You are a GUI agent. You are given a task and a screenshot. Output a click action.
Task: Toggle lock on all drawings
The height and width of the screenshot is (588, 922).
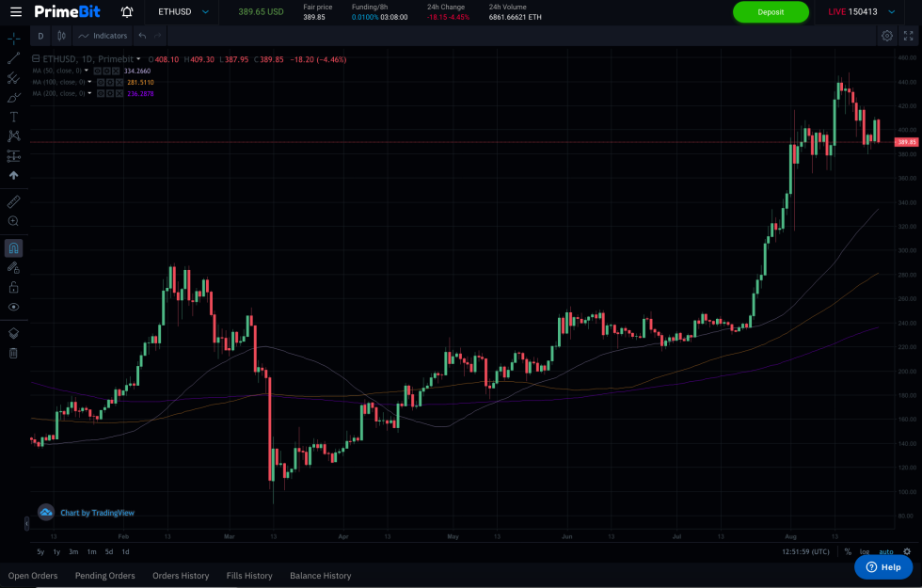[13, 288]
